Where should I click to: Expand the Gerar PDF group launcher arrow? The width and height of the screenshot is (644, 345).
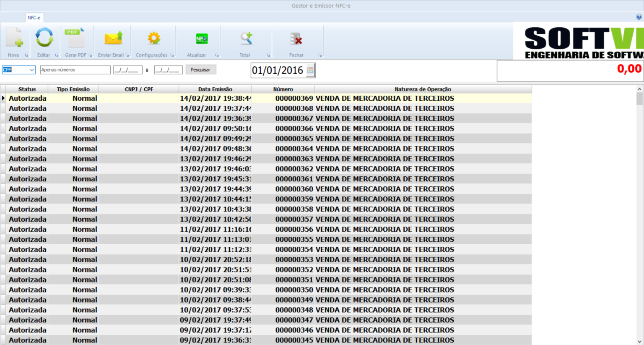[x=90, y=55]
